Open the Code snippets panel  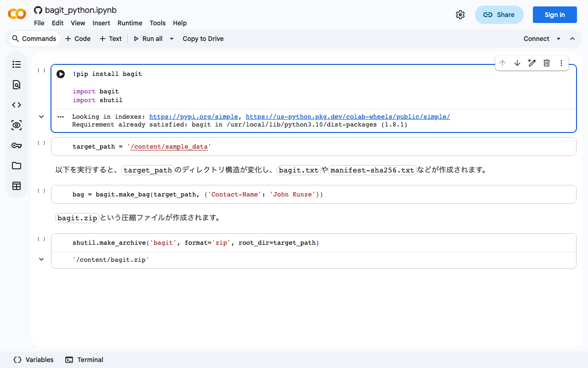(17, 104)
